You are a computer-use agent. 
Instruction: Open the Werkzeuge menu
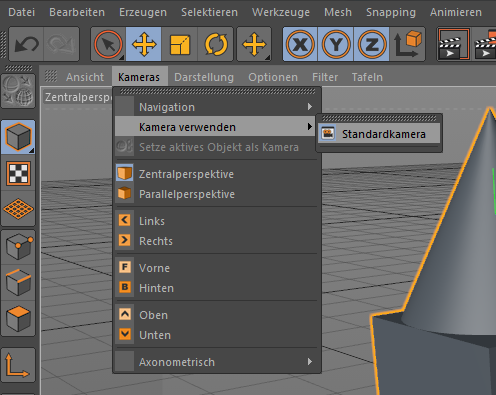[281, 12]
